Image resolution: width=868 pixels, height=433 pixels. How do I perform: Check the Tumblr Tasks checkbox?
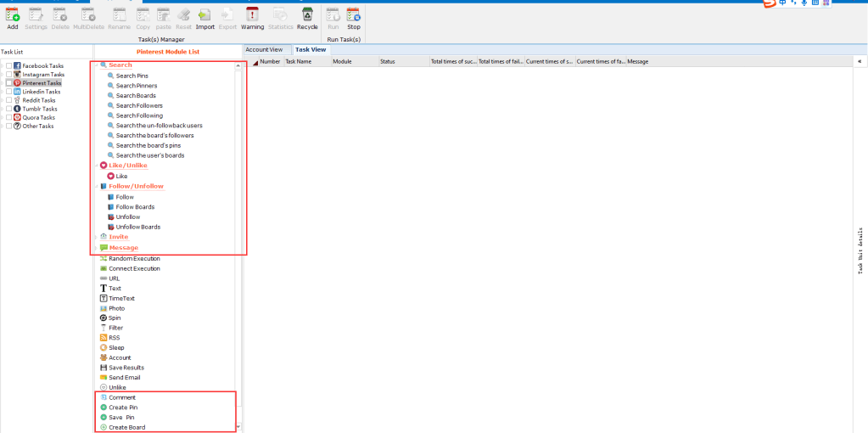coord(8,109)
